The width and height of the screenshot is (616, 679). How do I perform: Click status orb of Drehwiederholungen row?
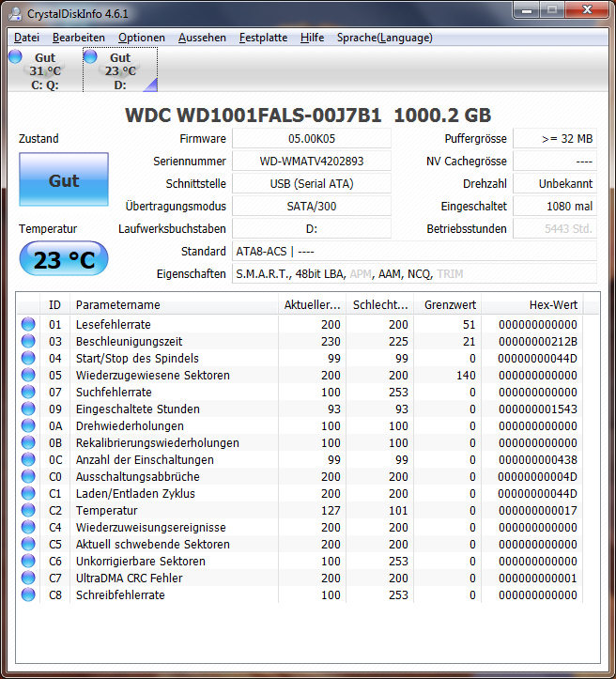(x=28, y=425)
